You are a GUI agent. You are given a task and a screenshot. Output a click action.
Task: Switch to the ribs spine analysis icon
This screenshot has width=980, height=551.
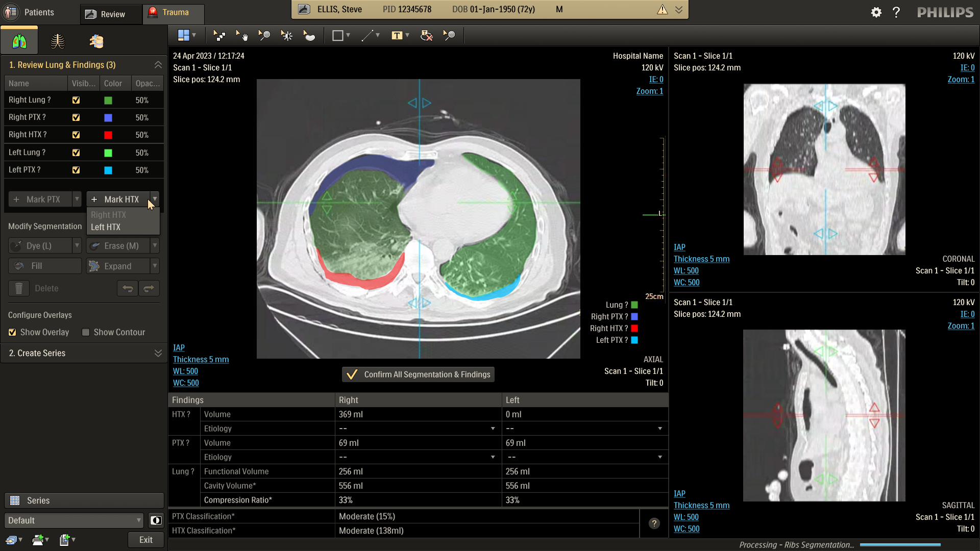point(58,41)
